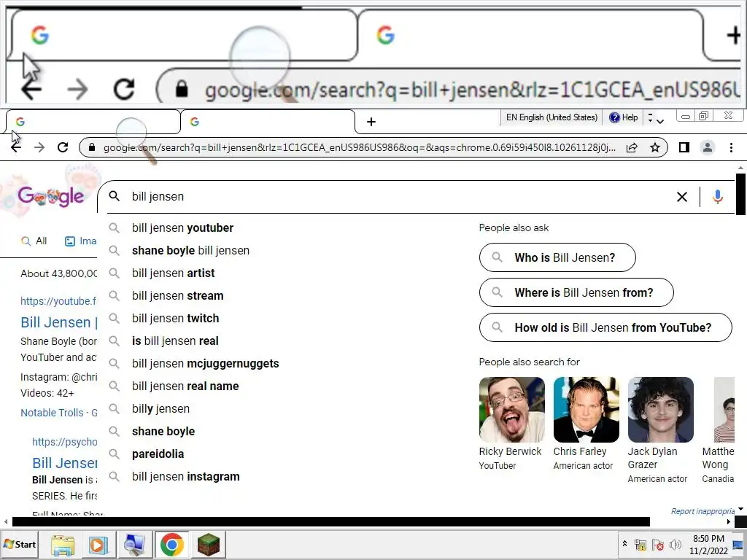Choose suggestion bill jensen stream
747x560 pixels.
[178, 296]
